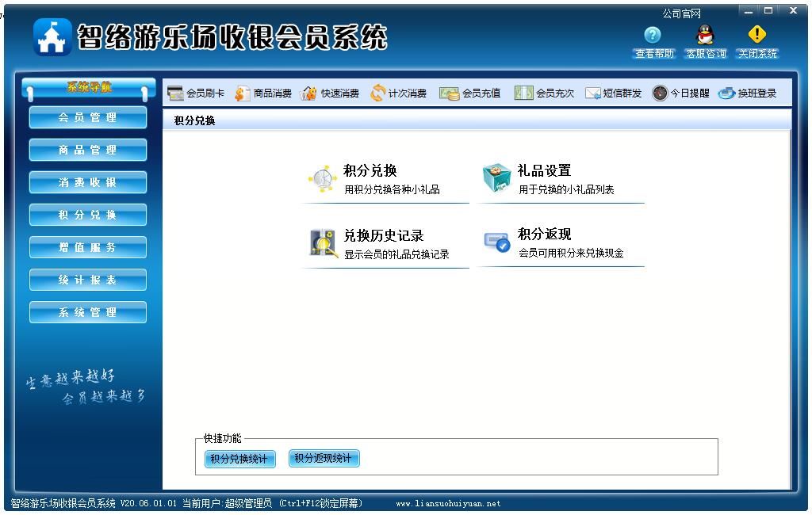Click the 关闭系统 warning icon
The width and height of the screenshot is (812, 515).
tap(757, 34)
